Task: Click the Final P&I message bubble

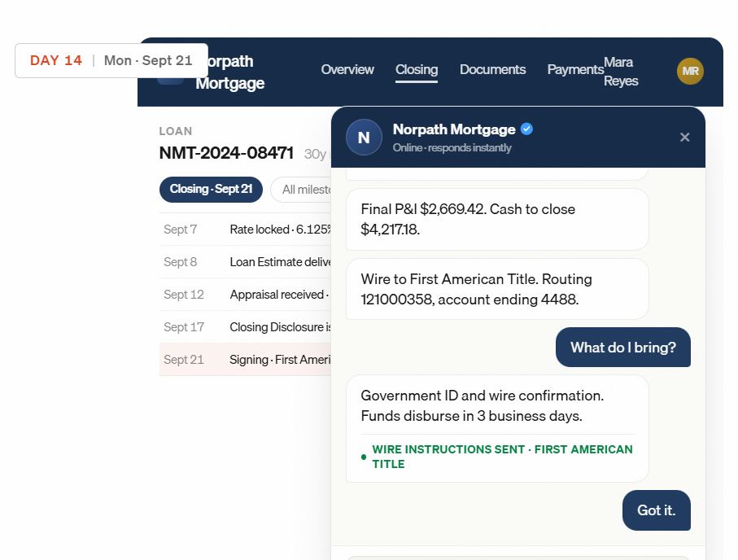Action: pos(497,220)
